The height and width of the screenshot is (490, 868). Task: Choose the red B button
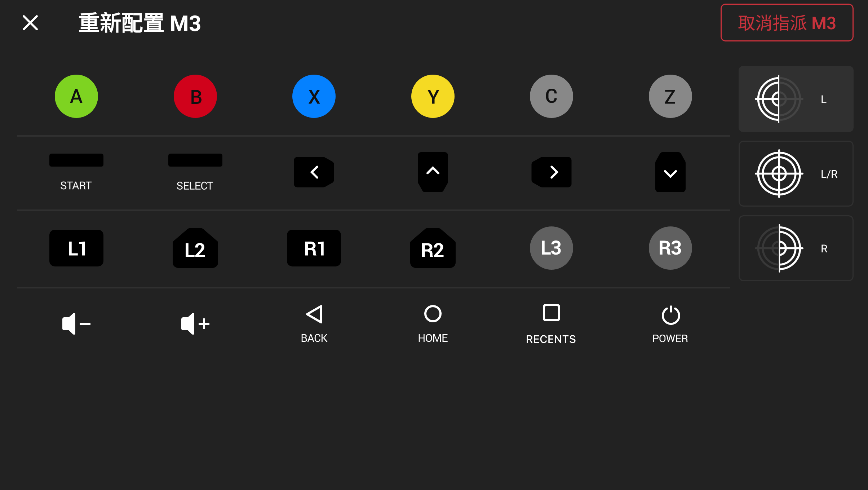(195, 96)
